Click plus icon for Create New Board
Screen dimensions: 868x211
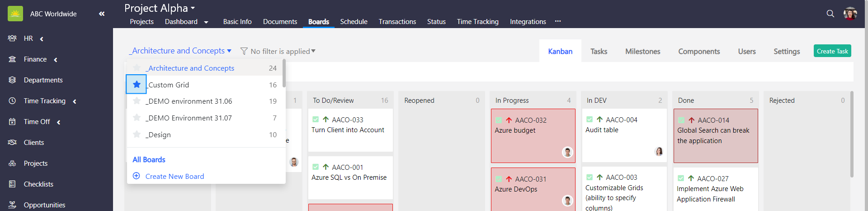136,176
